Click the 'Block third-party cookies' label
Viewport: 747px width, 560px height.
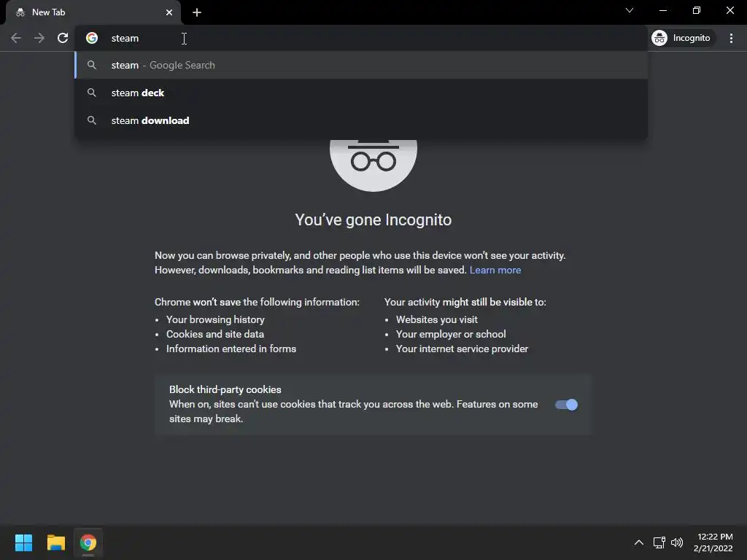click(x=225, y=389)
